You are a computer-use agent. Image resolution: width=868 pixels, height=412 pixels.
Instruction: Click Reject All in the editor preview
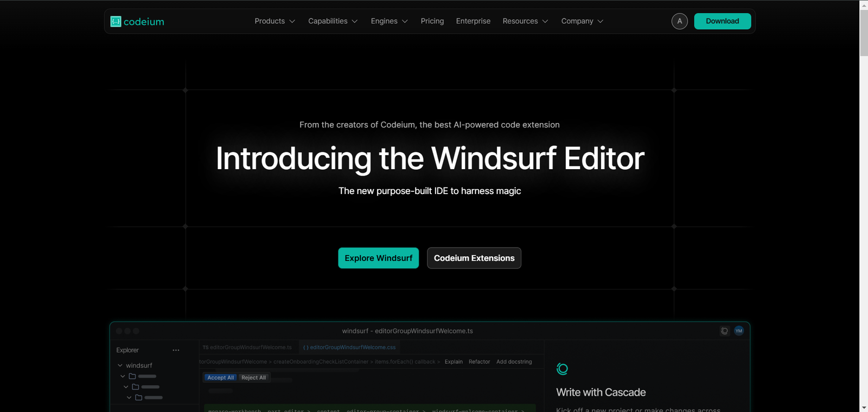[x=254, y=378]
